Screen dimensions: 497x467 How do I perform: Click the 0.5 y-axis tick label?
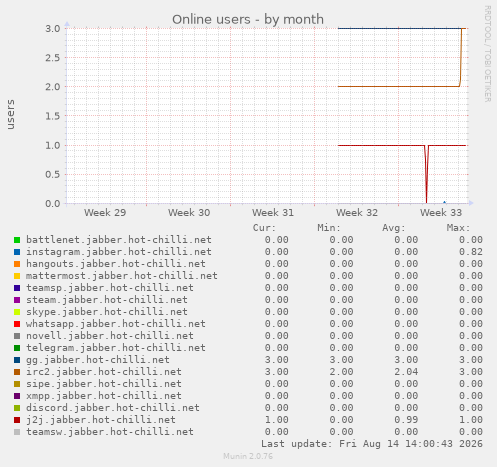pos(53,174)
